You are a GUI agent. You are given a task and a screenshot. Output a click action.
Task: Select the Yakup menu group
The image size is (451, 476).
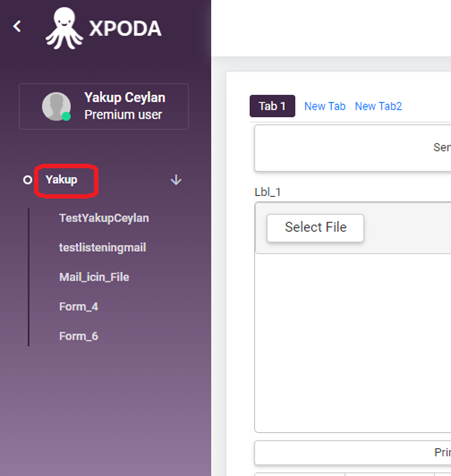(x=61, y=180)
